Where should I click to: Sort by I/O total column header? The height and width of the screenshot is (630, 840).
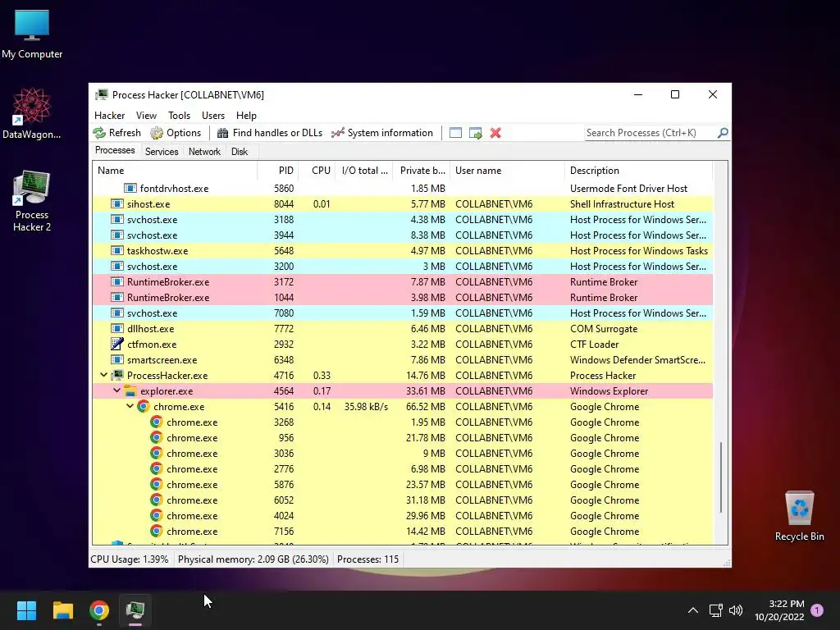363,171
